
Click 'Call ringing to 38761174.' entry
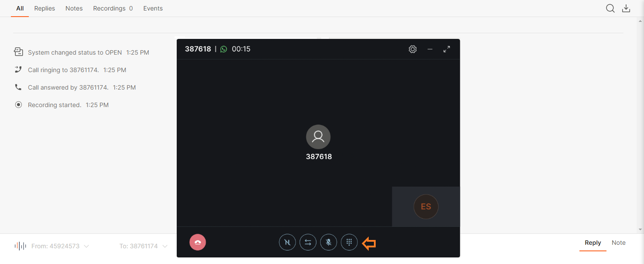(x=63, y=70)
